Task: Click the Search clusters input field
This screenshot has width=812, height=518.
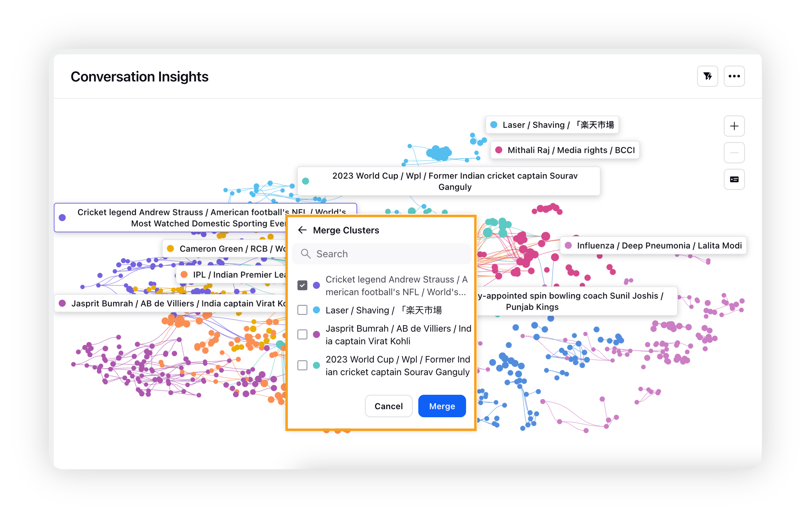Action: (387, 254)
